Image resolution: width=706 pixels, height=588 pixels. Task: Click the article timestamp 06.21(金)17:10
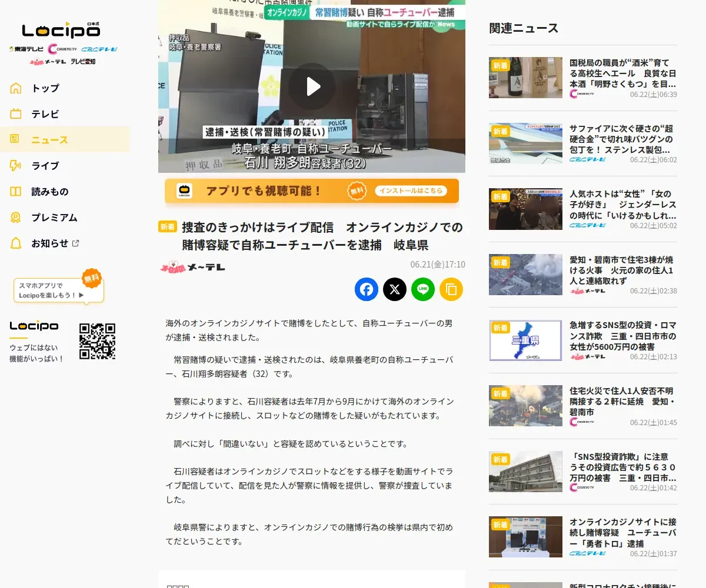pyautogui.click(x=438, y=265)
